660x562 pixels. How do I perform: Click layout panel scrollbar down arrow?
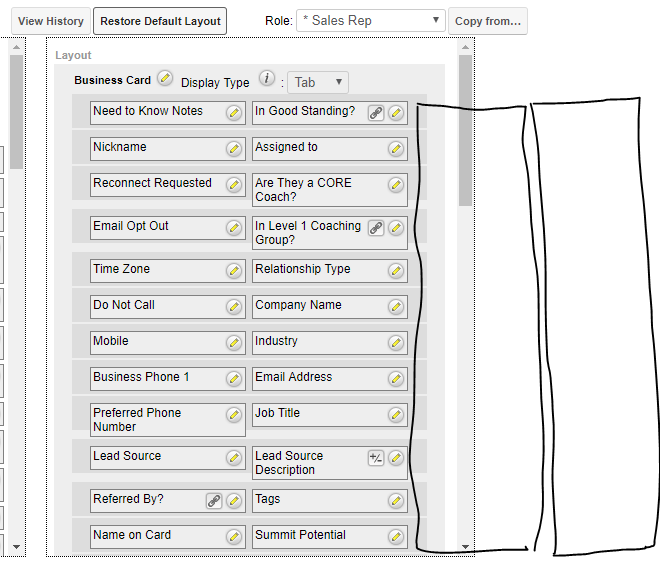465,546
